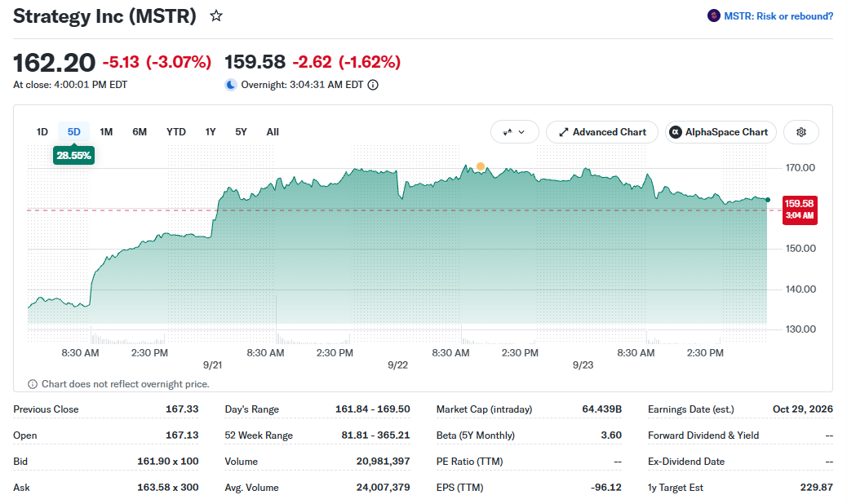847x504 pixels.
Task: Click the Ex-Dividend Date label
Action: [686, 462]
